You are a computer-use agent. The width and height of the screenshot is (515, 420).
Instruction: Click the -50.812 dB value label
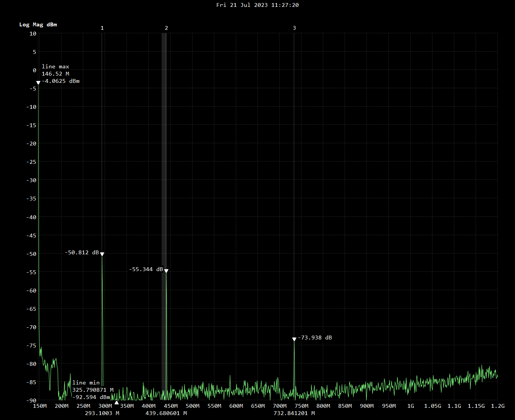82,252
